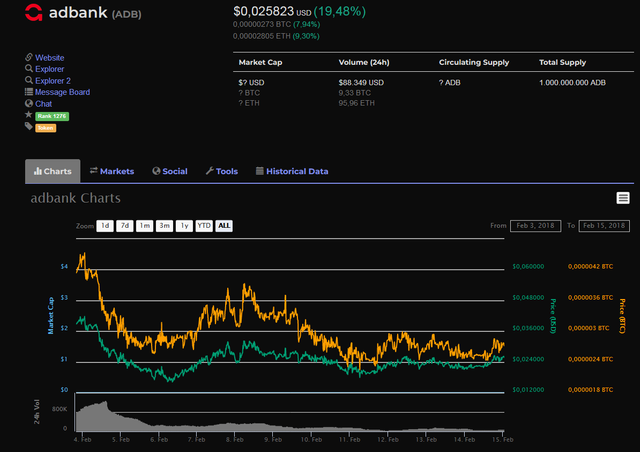Click the 1.000.000.000 ADB total supply
640x452 pixels.
pos(572,82)
